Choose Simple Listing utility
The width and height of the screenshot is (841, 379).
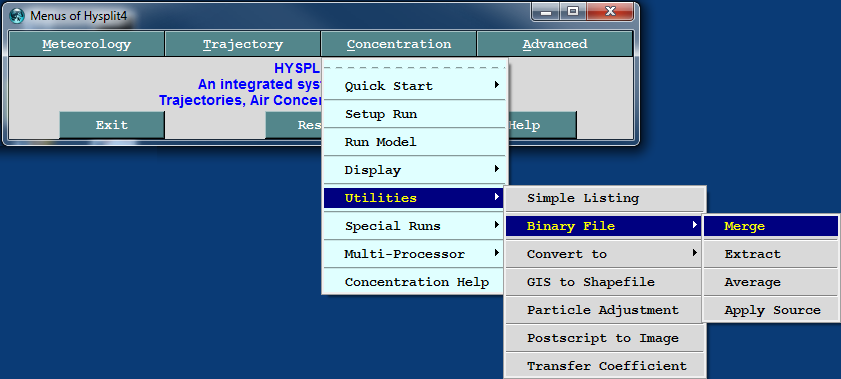tap(604, 198)
